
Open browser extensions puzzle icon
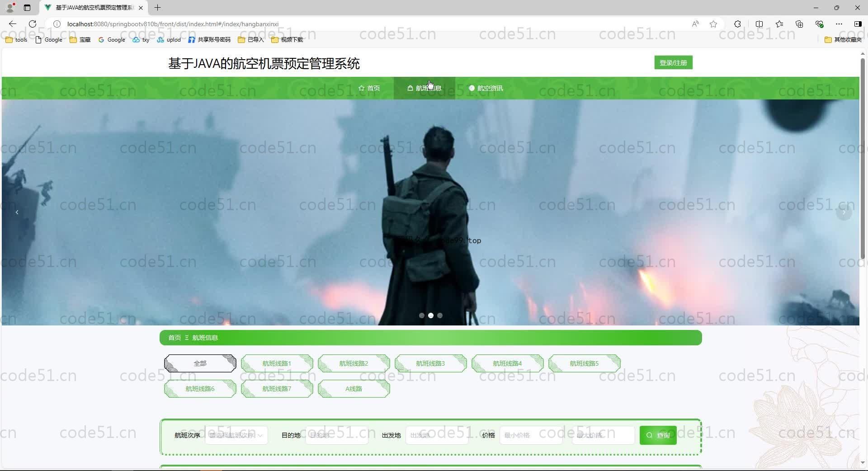pyautogui.click(x=737, y=24)
